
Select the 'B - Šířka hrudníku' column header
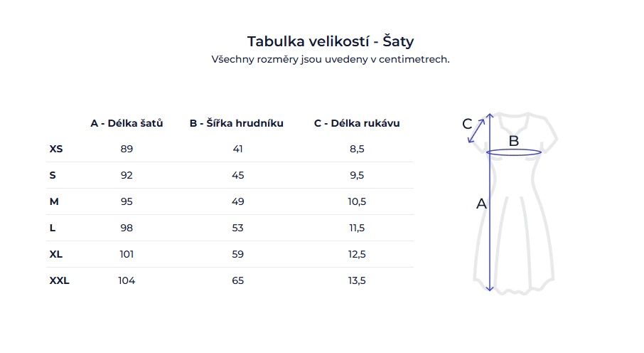237,123
